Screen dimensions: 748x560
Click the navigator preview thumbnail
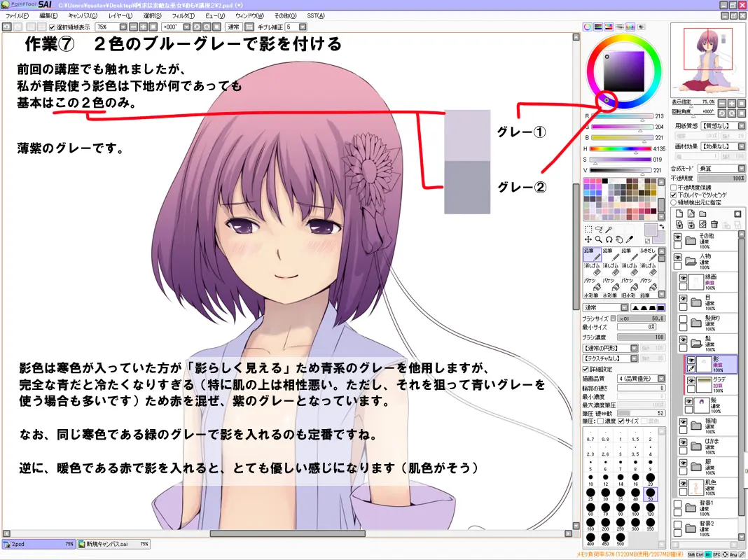(x=707, y=59)
